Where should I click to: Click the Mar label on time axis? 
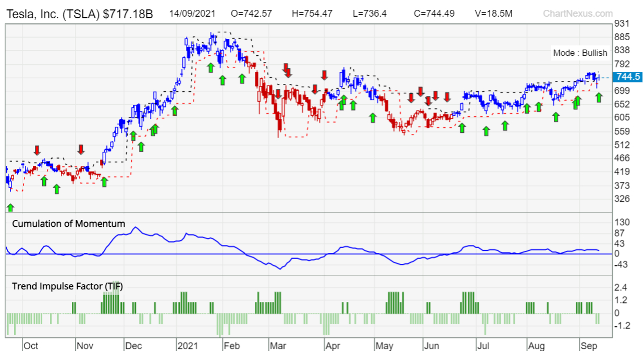click(x=278, y=346)
